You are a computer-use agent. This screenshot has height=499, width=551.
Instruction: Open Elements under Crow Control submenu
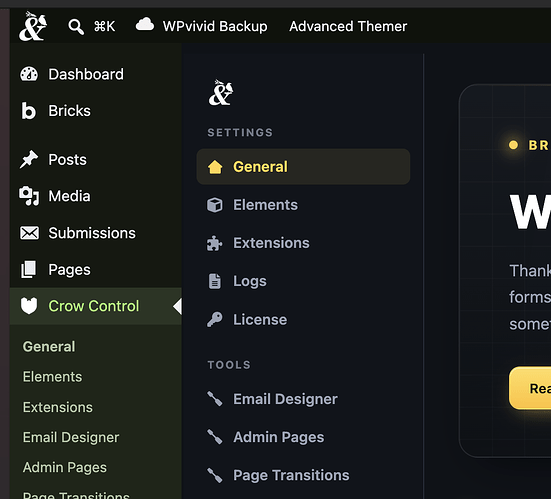[x=52, y=377]
